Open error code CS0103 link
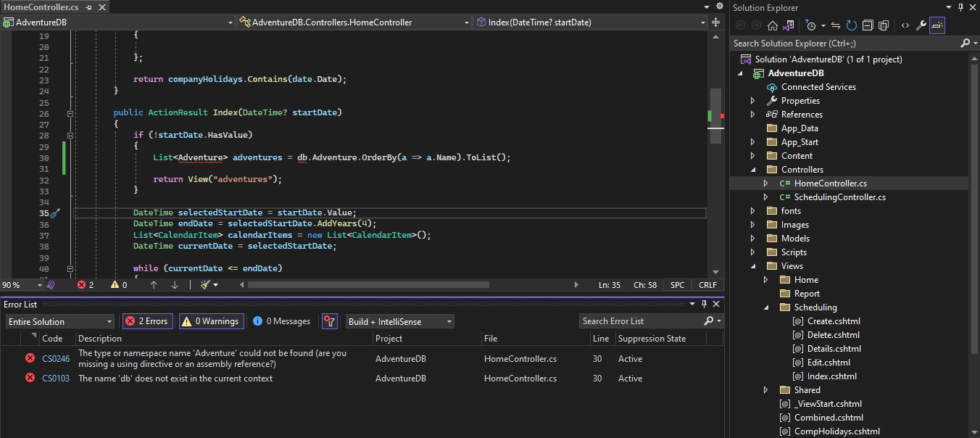 coord(56,379)
